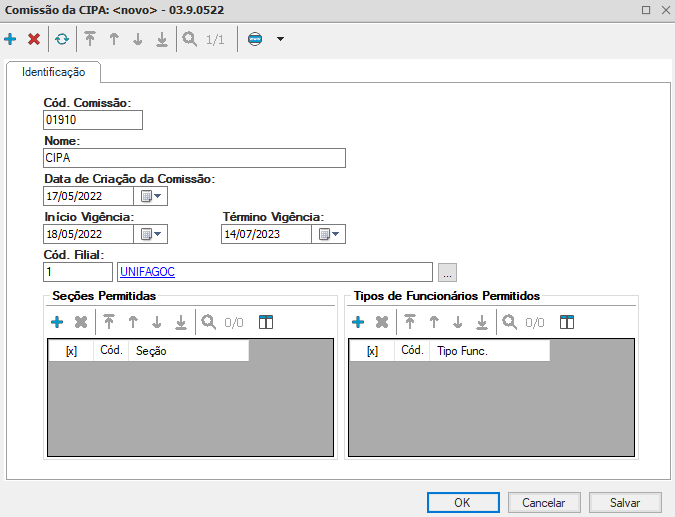Open the search magnifier in main toolbar
Image resolution: width=675 pixels, height=517 pixels.
coord(189,39)
